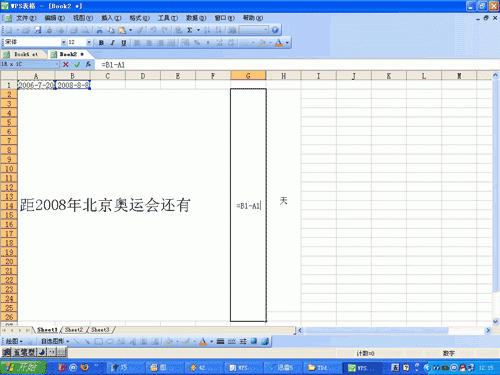The height and width of the screenshot is (375, 500).
Task: Click the 开始 Start button
Action: (x=23, y=367)
